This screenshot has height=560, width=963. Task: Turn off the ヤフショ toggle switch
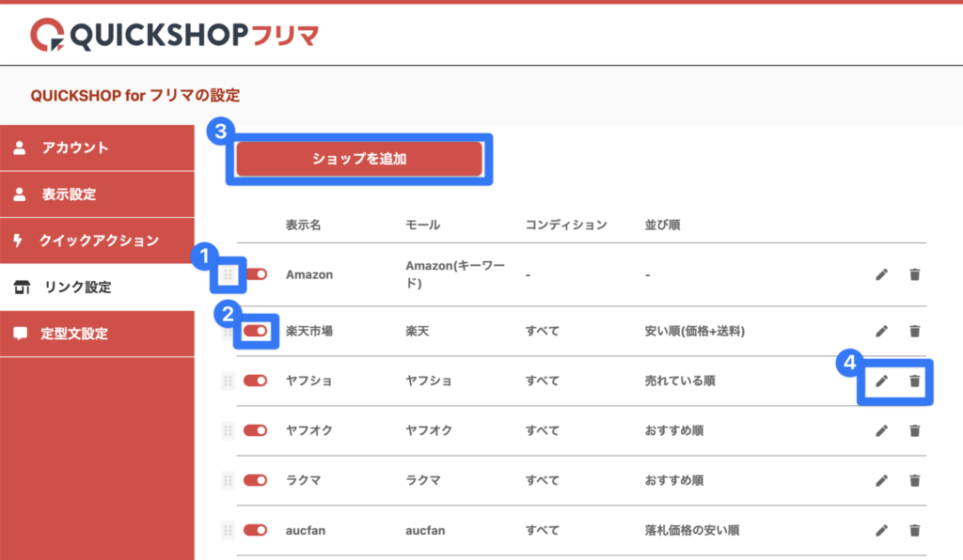click(255, 381)
